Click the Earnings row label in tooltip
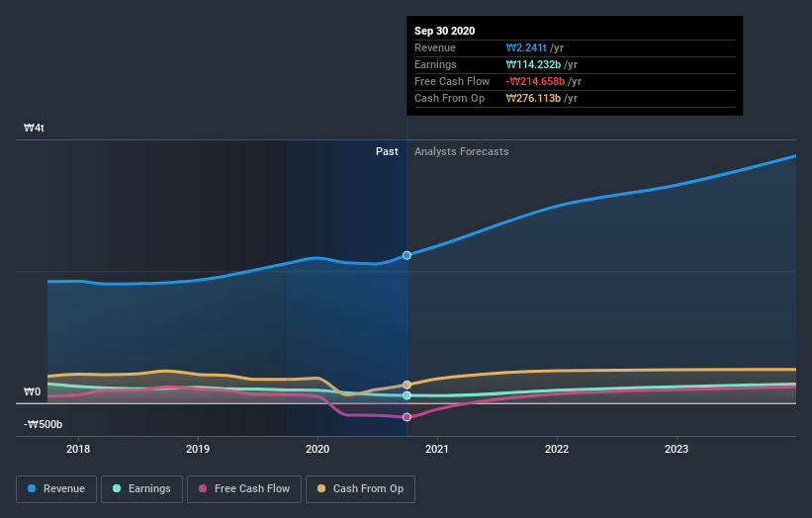 tap(435, 64)
